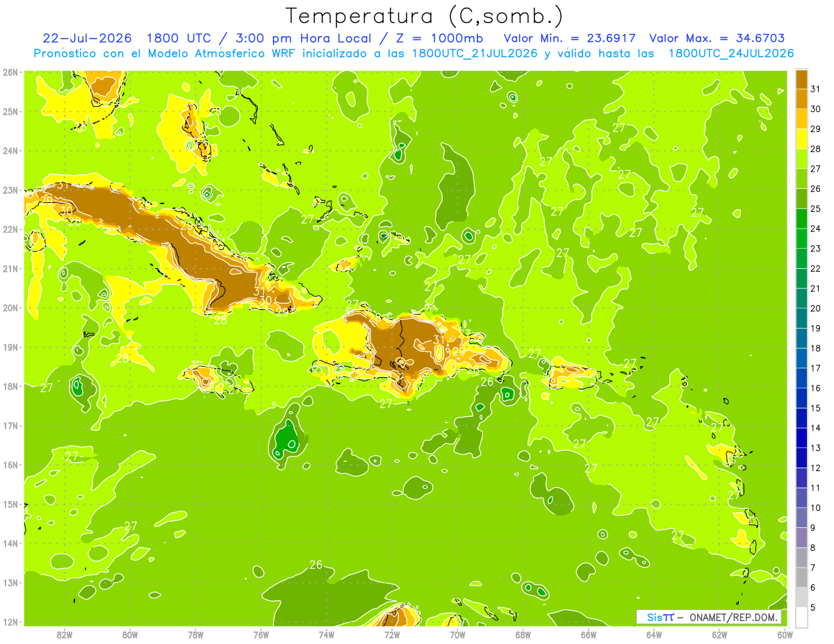
Task: Click the '20N' latitude axis label
Action: pyautogui.click(x=10, y=308)
